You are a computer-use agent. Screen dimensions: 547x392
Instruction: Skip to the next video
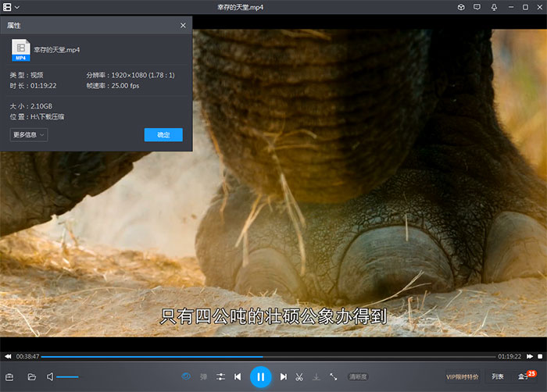point(284,377)
